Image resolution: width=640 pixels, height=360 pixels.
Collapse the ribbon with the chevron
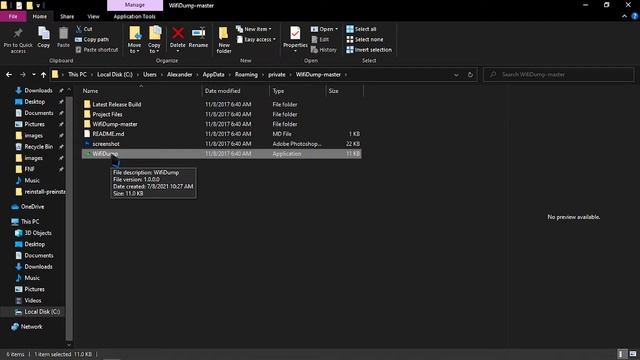click(x=624, y=16)
